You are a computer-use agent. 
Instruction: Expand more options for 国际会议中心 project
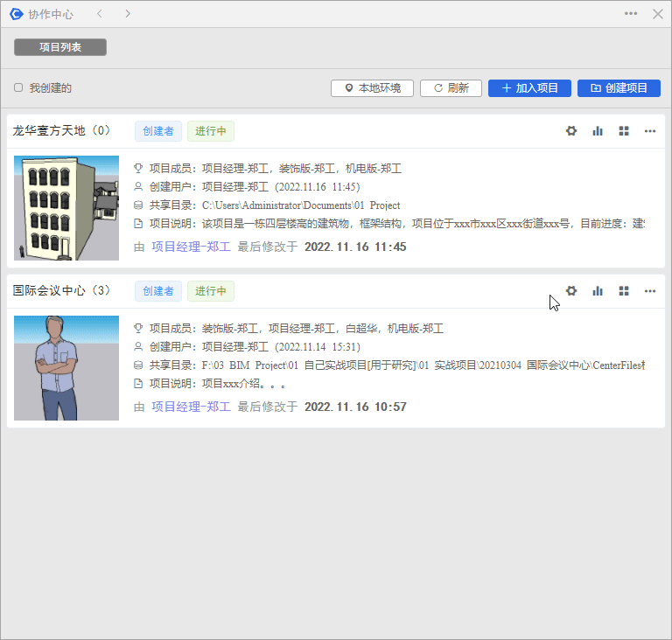[x=650, y=291]
